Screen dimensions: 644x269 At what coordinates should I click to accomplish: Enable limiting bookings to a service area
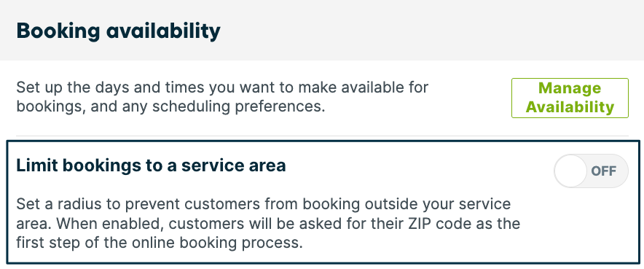(x=591, y=171)
